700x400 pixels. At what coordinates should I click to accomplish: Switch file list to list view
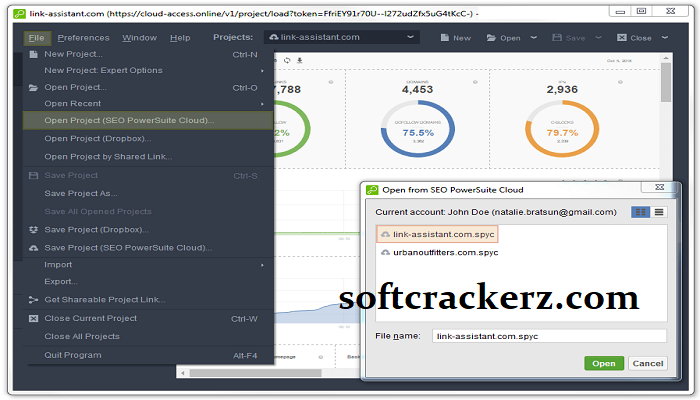[659, 212]
